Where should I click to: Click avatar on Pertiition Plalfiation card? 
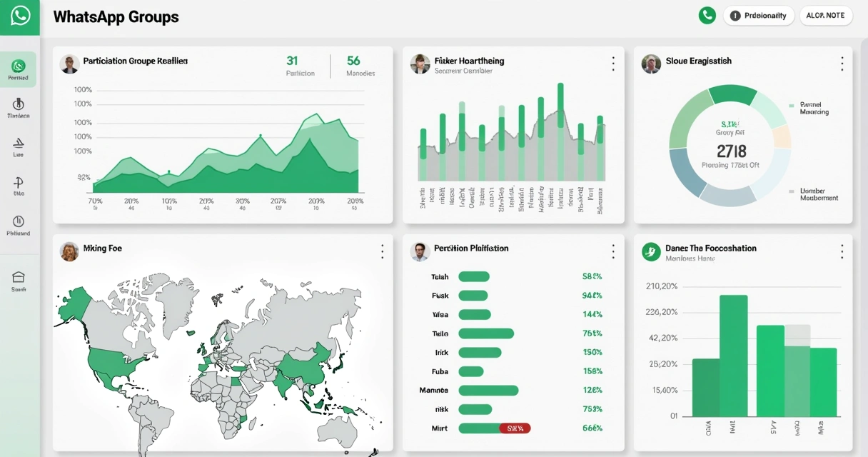tap(420, 251)
